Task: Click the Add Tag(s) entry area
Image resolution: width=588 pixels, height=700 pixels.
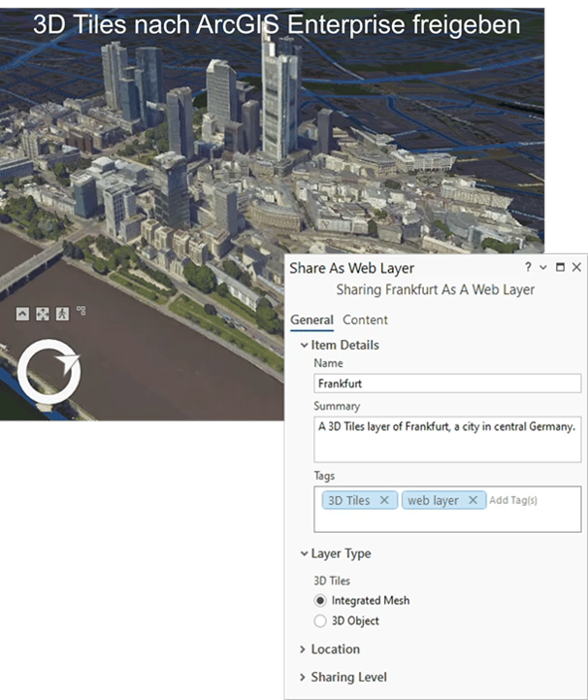Action: tap(513, 500)
